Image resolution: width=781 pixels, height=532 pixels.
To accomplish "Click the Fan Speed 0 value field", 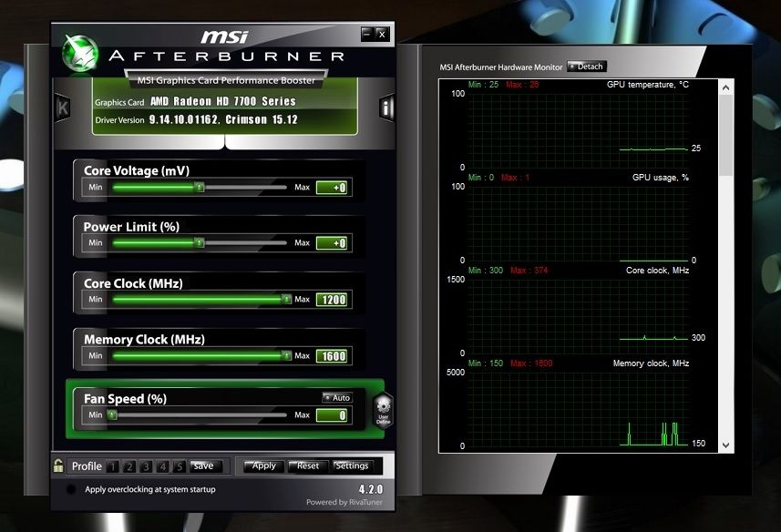I will [x=332, y=415].
